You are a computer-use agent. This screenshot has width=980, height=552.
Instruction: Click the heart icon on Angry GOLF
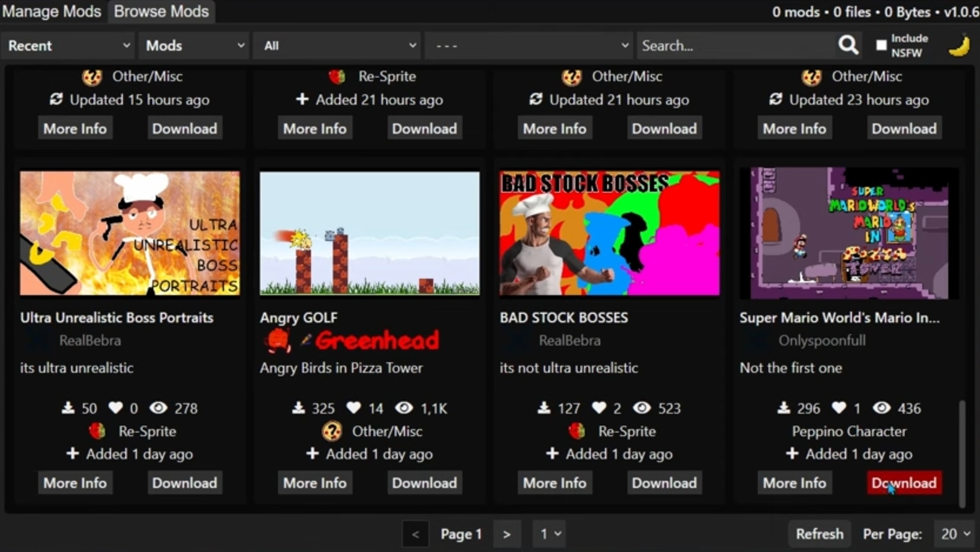[353, 407]
